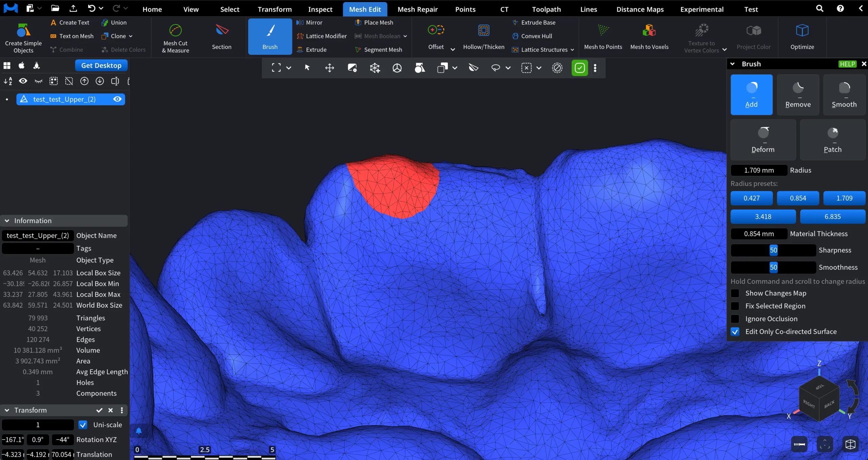Click the Get Desktop button

pos(101,65)
